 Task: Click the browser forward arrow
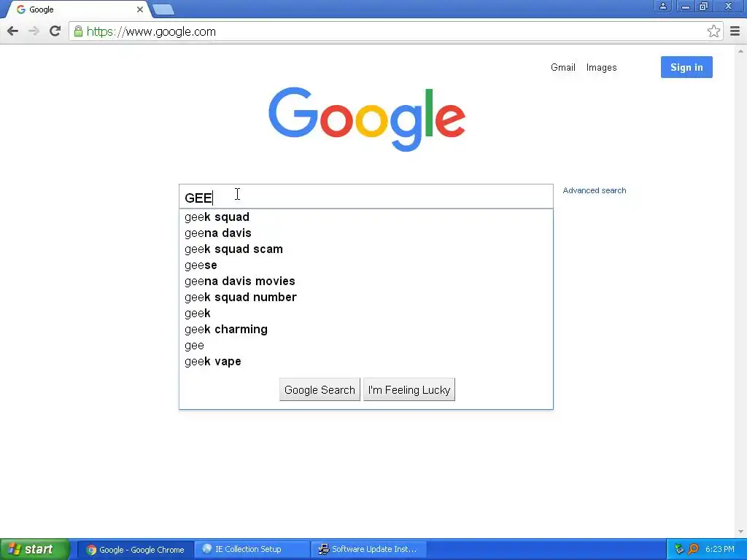tap(34, 31)
